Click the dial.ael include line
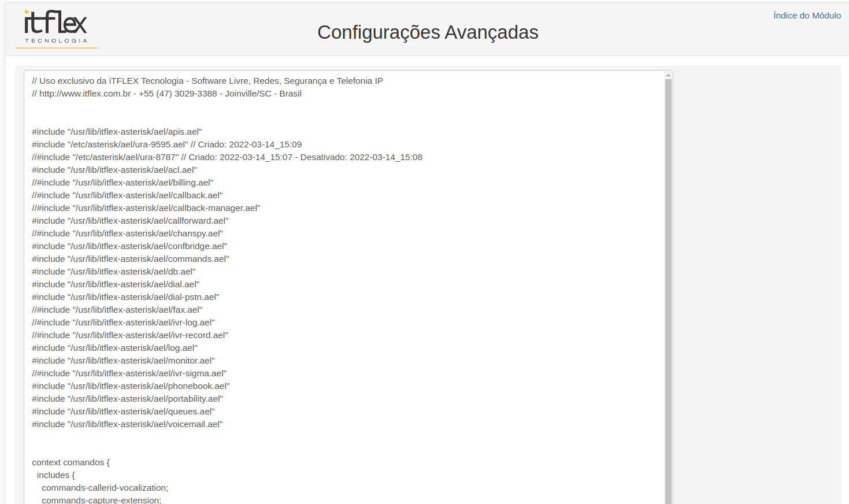Screen dimensions: 849x504 point(116,284)
